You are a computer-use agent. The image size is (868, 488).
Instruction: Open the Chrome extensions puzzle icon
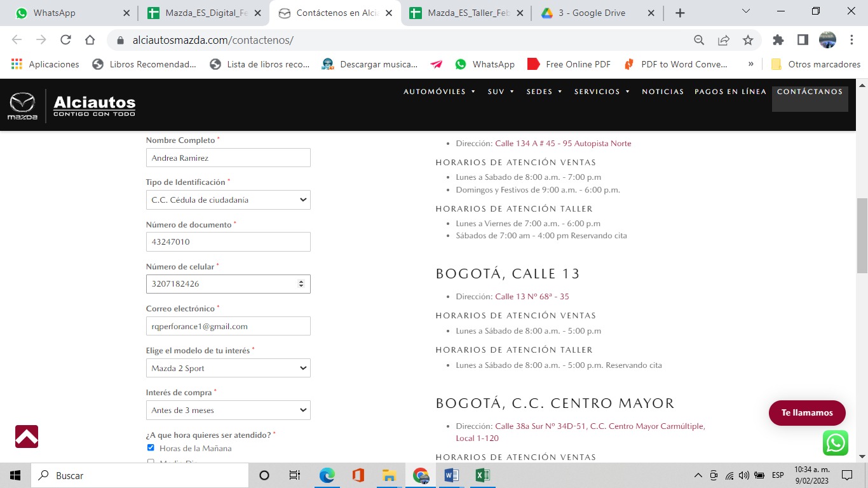point(778,40)
